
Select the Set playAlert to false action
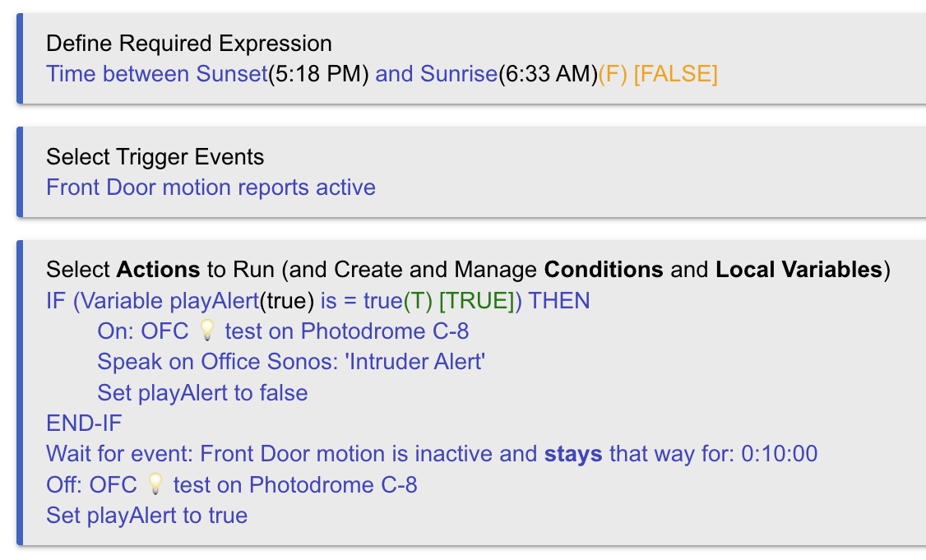(202, 393)
